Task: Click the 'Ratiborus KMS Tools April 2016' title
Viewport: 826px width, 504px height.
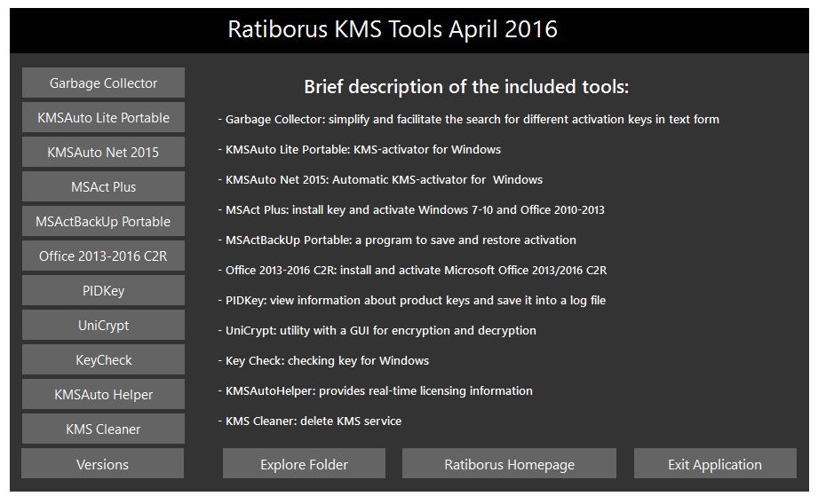Action: pos(393,29)
